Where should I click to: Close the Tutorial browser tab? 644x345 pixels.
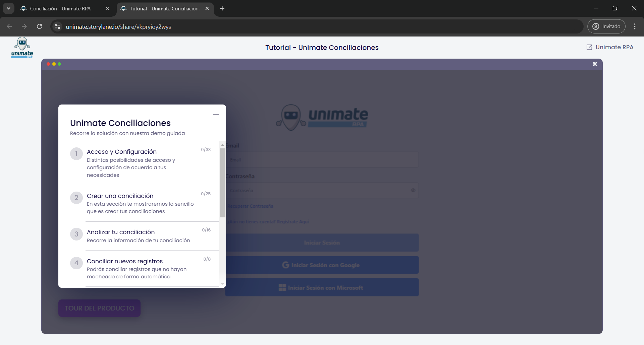pyautogui.click(x=207, y=9)
